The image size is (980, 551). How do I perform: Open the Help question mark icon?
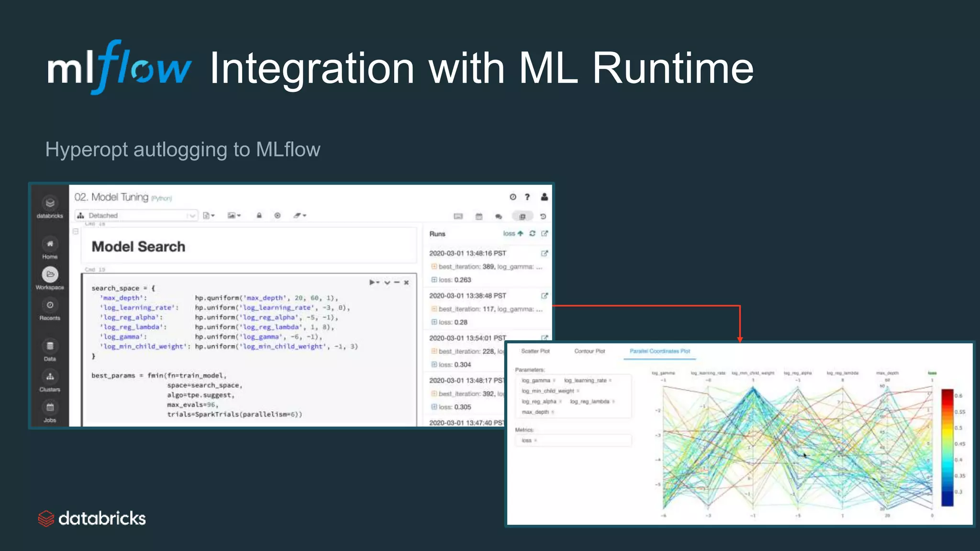click(527, 197)
